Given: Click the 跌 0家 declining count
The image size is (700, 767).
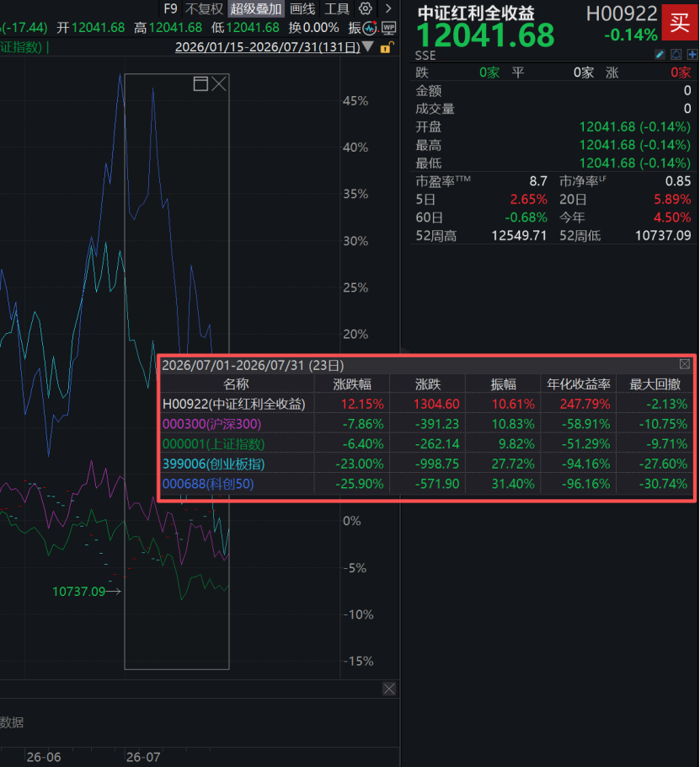Looking at the screenshot, I should (x=489, y=72).
